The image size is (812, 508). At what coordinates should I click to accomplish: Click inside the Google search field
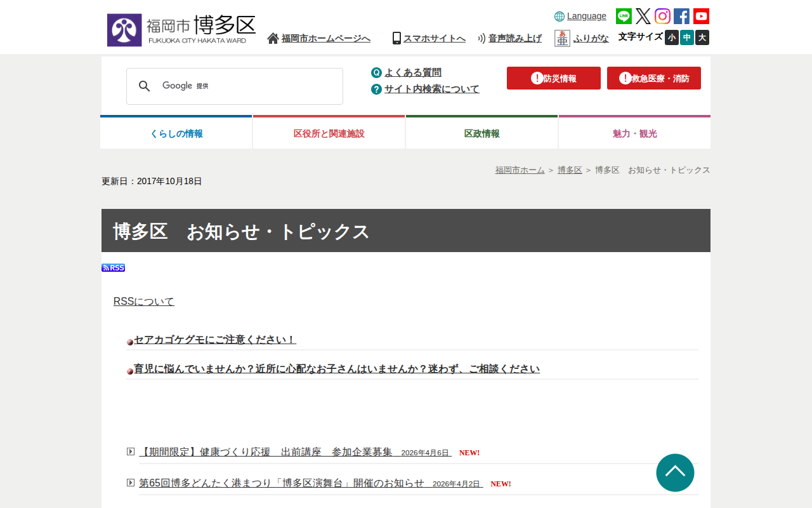point(247,86)
